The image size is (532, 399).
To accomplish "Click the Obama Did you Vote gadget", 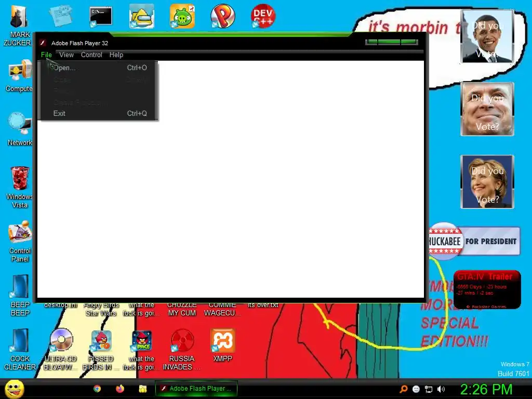I will (x=487, y=36).
